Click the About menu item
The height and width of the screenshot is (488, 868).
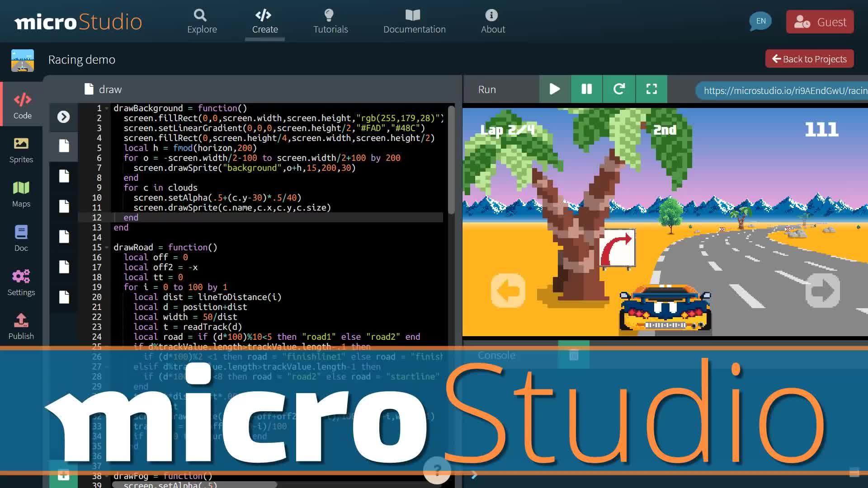(493, 21)
